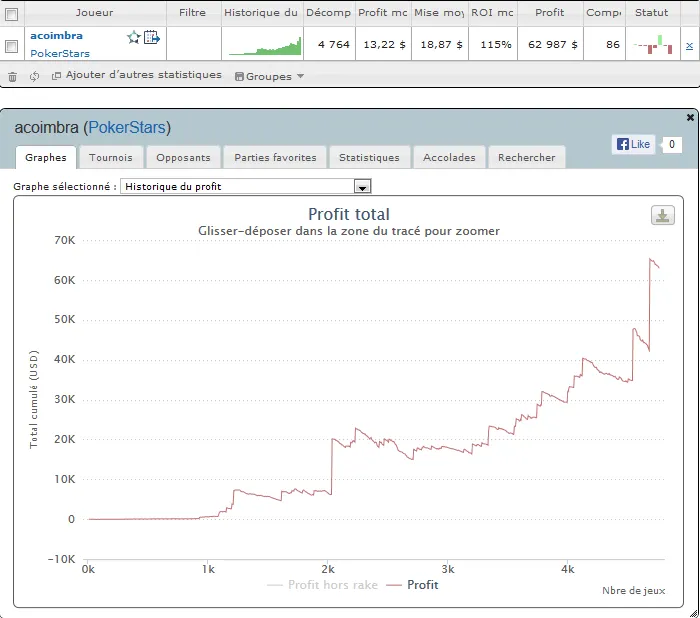The height and width of the screenshot is (618, 700).
Task: Open the green profit history sparkline
Action: point(265,46)
